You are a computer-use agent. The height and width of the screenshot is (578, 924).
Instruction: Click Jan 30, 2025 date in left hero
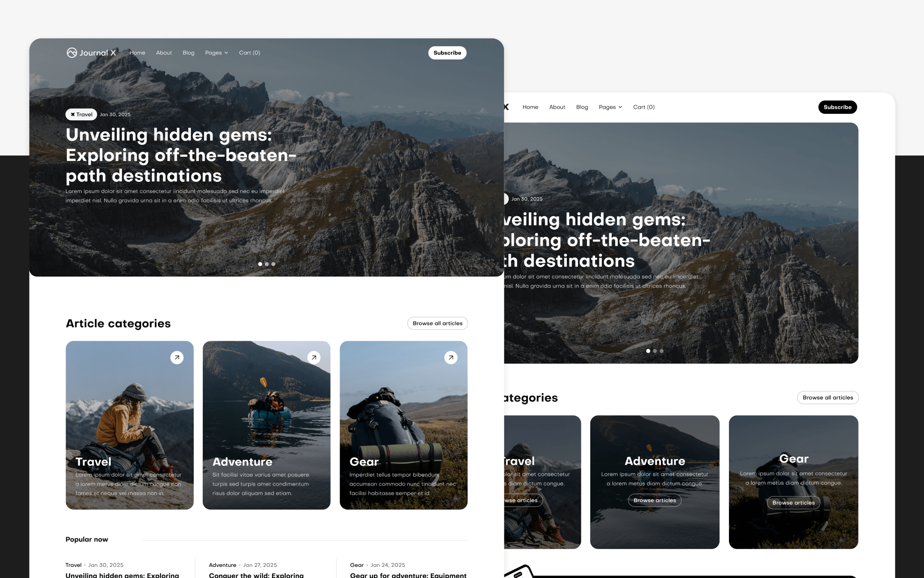pyautogui.click(x=115, y=114)
